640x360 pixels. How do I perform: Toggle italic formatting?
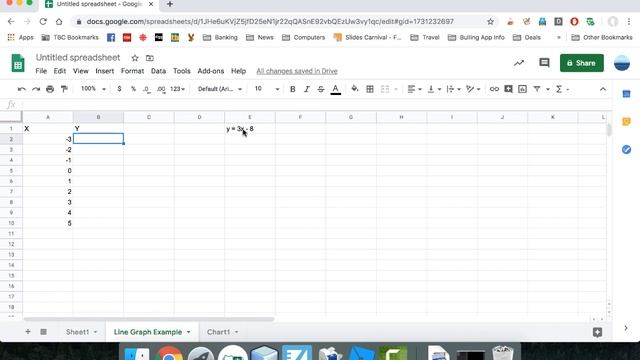(x=307, y=89)
